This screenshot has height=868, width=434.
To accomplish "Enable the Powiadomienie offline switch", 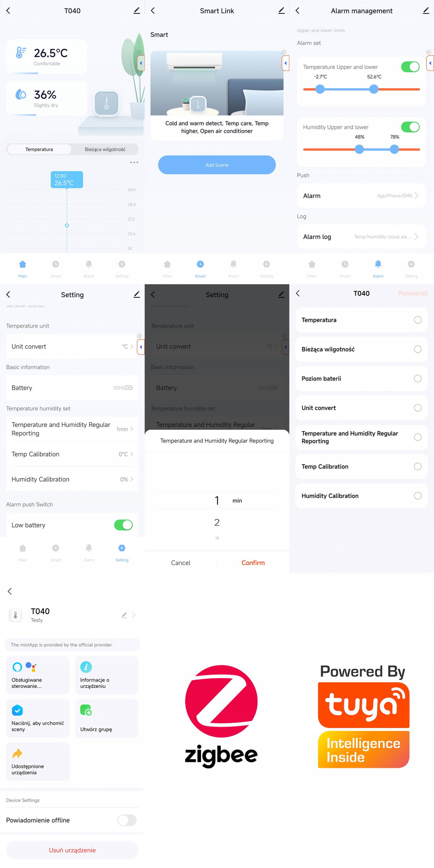I will coord(127,820).
